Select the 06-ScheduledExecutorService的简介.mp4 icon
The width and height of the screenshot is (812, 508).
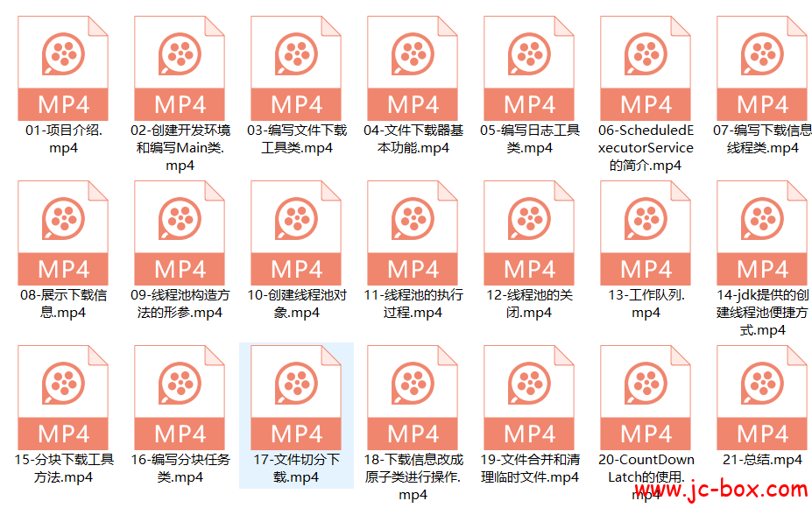click(646, 68)
